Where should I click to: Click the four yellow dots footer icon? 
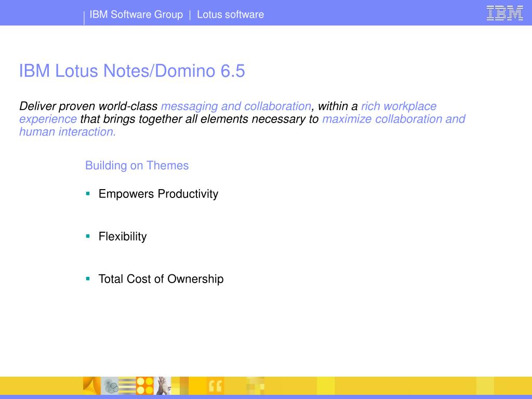pyautogui.click(x=145, y=386)
